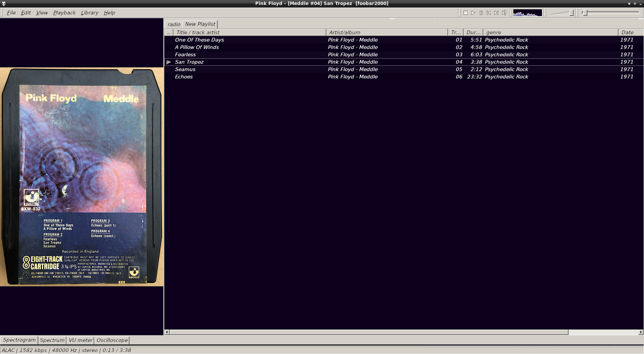Click the playlist scrollbar right arrow
The image size is (644, 354).
(641, 332)
